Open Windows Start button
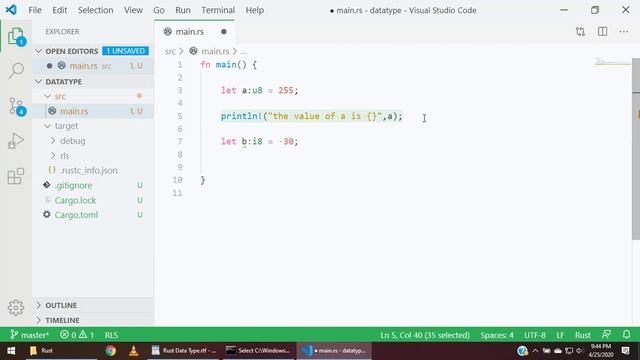This screenshot has width=640, height=360. [x=11, y=351]
